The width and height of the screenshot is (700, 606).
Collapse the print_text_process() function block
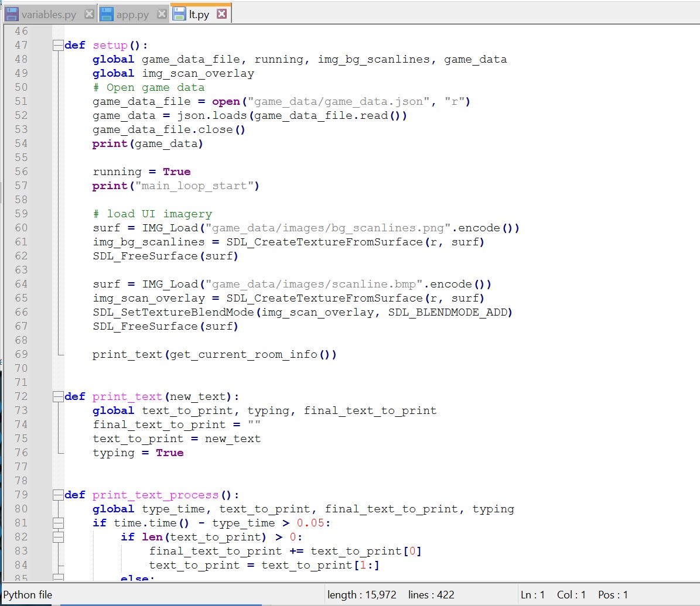57,495
